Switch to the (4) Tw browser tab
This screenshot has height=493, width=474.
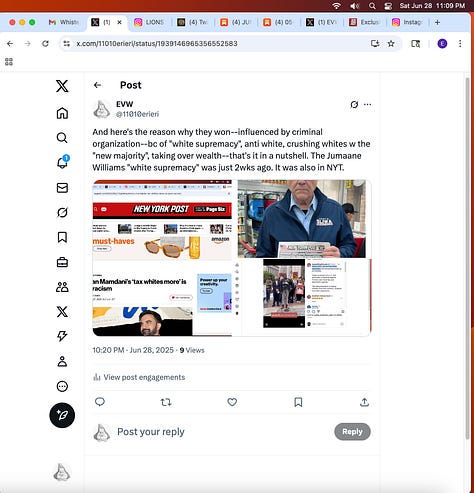click(193, 22)
